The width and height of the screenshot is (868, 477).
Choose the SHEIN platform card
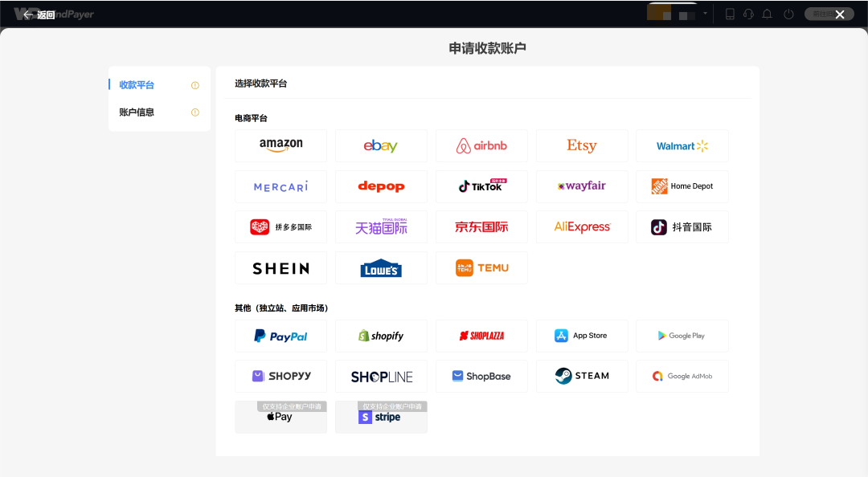[x=280, y=268]
